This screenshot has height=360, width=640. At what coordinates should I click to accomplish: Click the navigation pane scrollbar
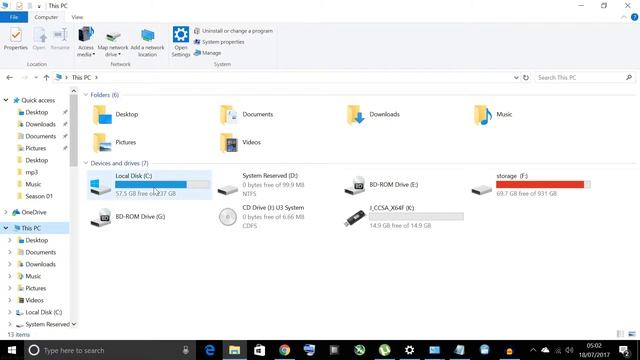click(x=73, y=131)
